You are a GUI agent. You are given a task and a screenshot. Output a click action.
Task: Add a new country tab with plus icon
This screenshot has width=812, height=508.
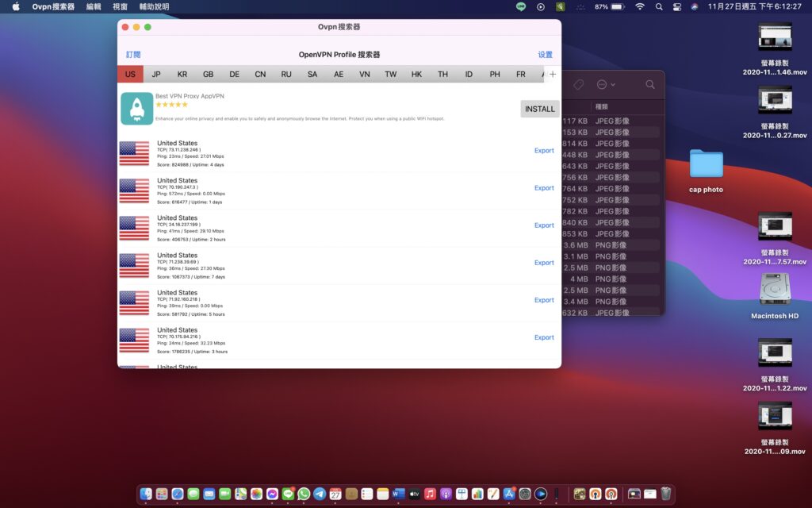[553, 74]
